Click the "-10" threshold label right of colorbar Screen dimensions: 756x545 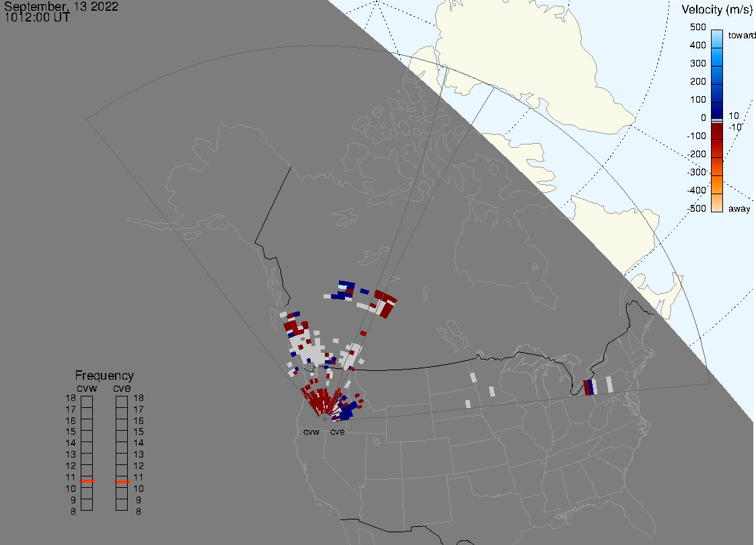pos(734,127)
